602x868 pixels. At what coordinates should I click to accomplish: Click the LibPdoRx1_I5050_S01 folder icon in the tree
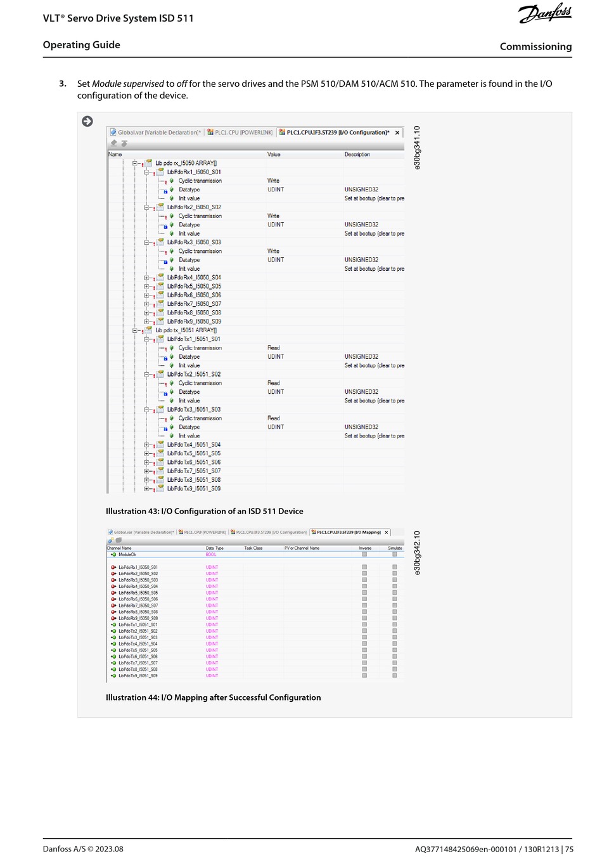[160, 172]
